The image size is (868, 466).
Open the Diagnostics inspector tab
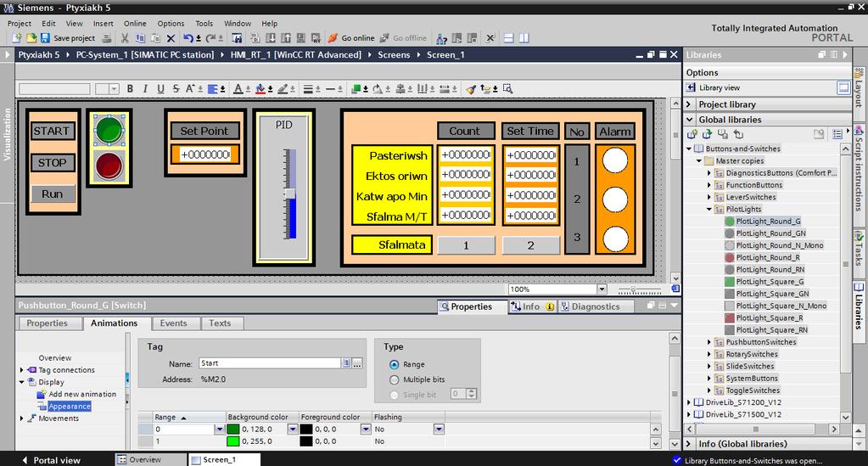(596, 306)
